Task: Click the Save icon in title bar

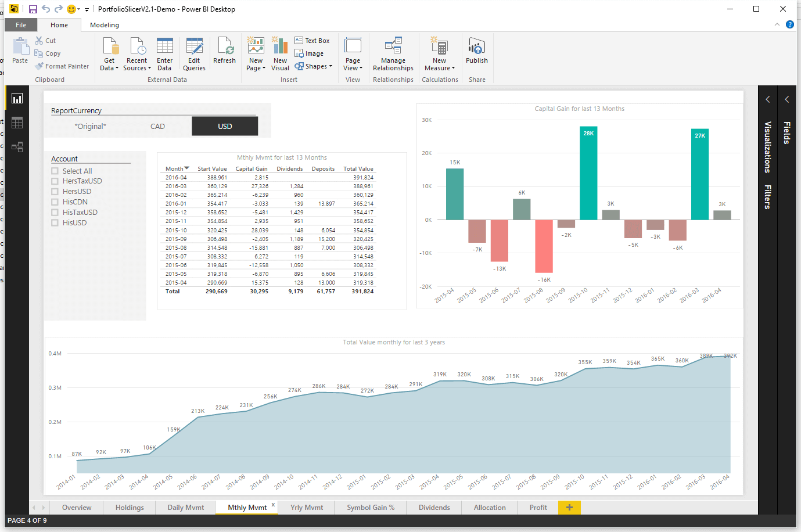Action: [x=33, y=9]
